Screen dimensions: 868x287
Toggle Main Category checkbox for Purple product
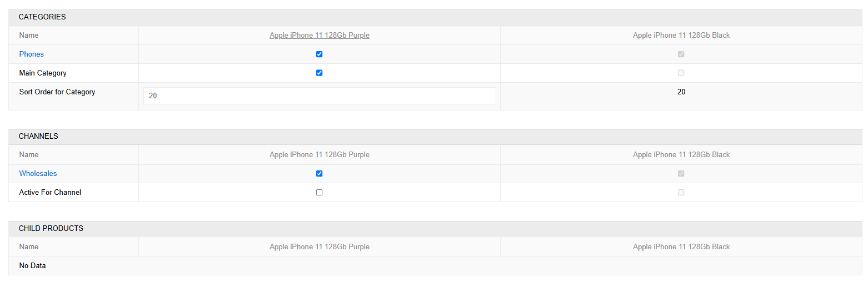tap(319, 73)
